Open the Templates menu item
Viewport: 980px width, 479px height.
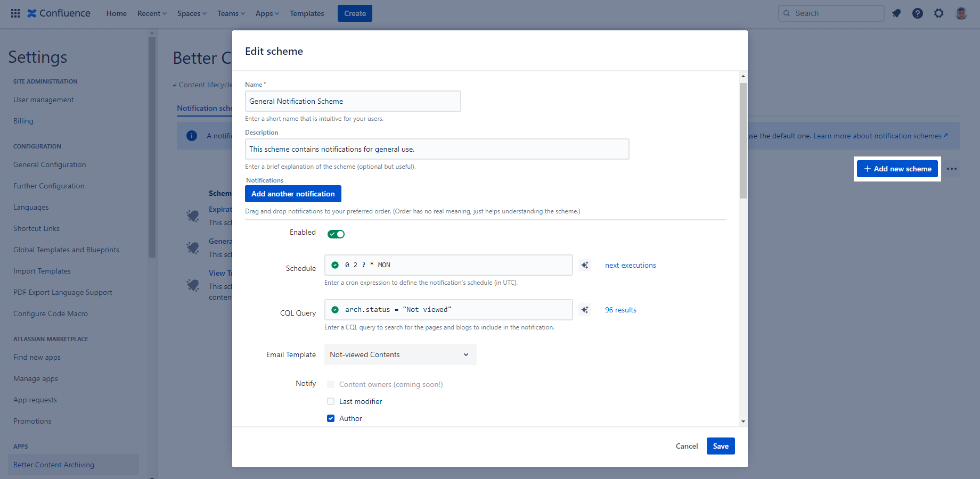point(307,13)
